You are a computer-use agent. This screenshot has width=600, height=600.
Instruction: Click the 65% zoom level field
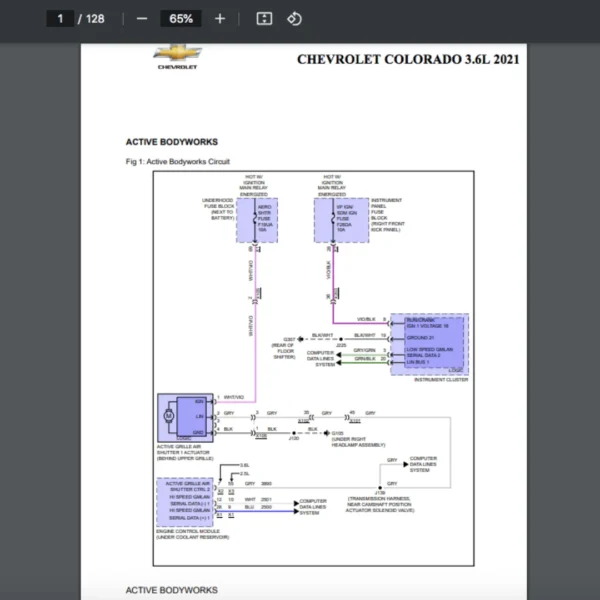point(181,19)
